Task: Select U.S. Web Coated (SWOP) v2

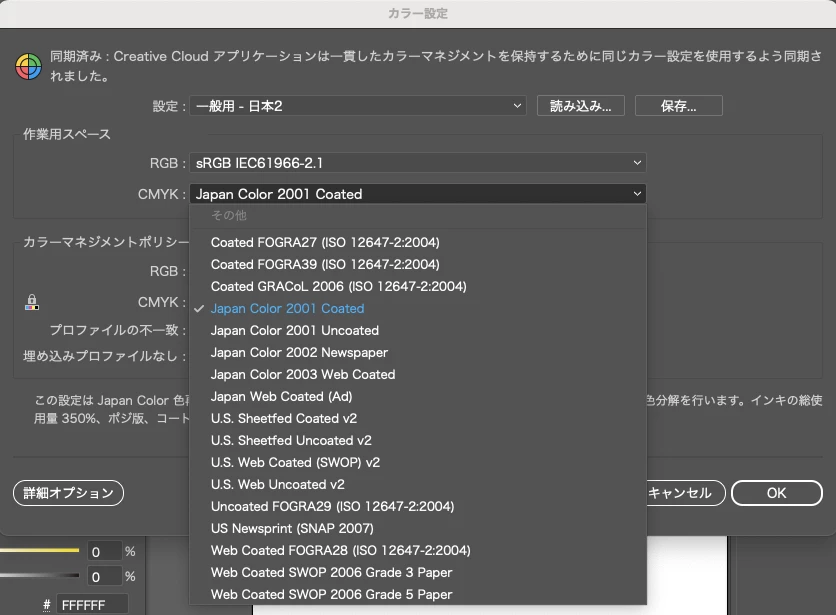Action: pos(418,462)
